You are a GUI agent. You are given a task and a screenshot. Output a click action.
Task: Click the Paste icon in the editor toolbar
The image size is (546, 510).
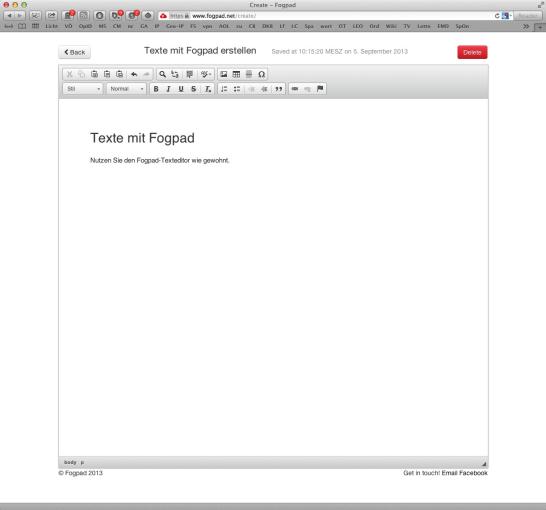click(94, 74)
